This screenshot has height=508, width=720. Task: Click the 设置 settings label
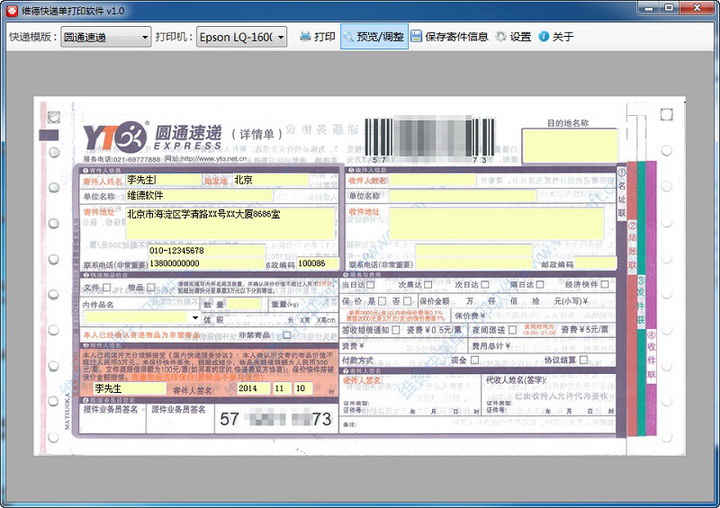(520, 36)
